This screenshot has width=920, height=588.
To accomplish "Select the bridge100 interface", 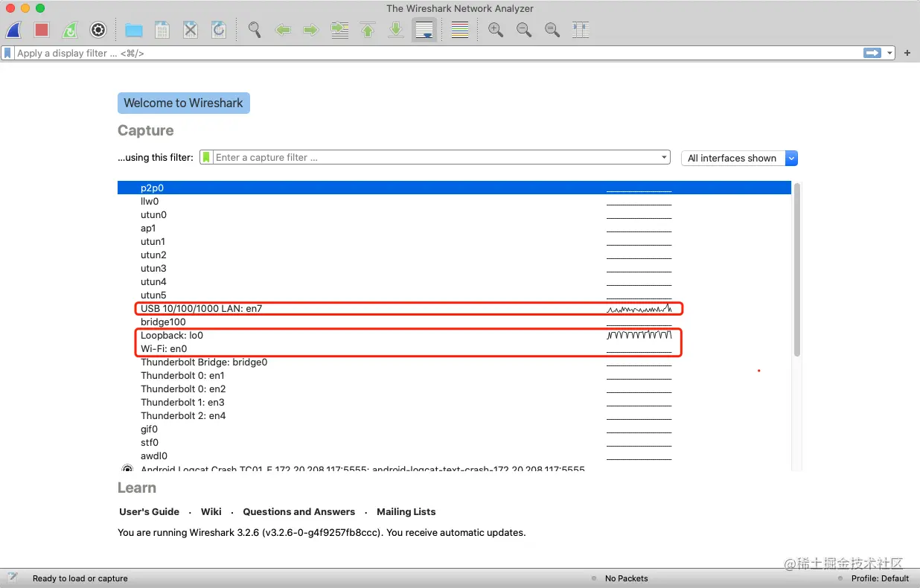I will (x=454, y=322).
